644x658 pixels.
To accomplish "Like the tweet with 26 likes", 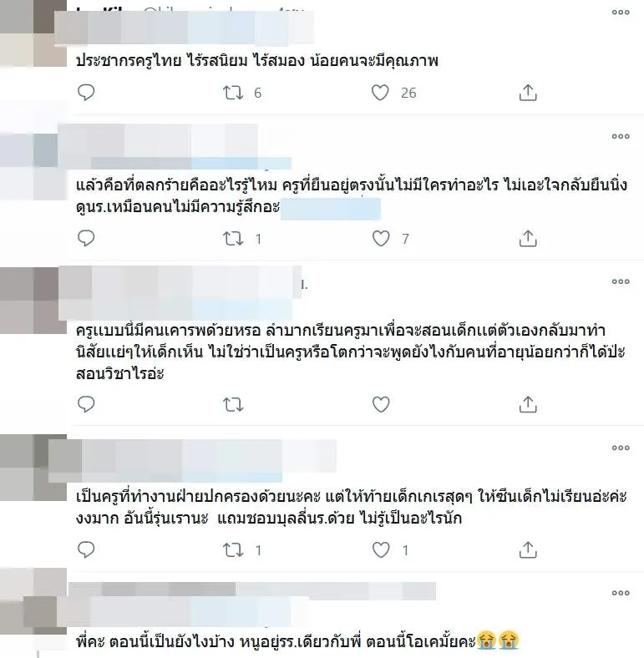I will pos(380,93).
